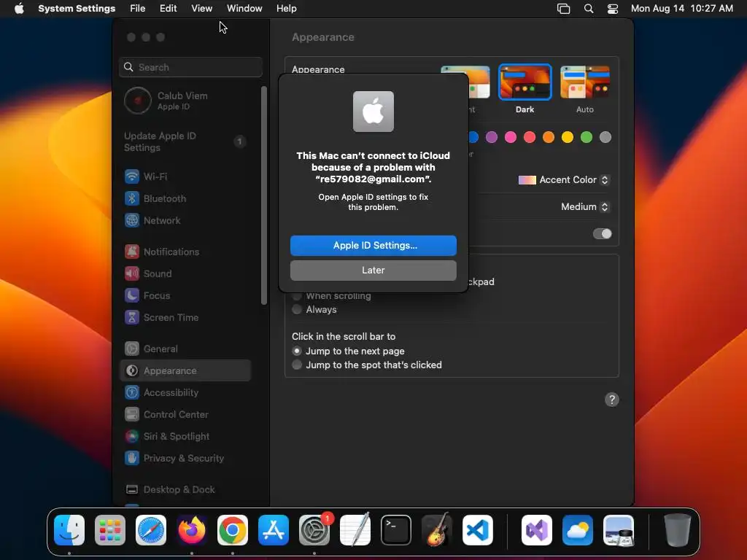Open App Store from the Dock
Screen dimensions: 747x560
click(x=274, y=530)
